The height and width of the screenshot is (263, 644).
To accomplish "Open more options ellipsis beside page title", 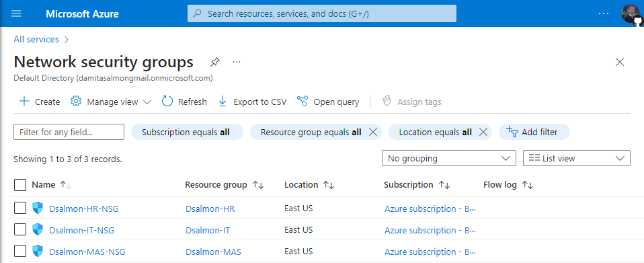I will [x=236, y=62].
